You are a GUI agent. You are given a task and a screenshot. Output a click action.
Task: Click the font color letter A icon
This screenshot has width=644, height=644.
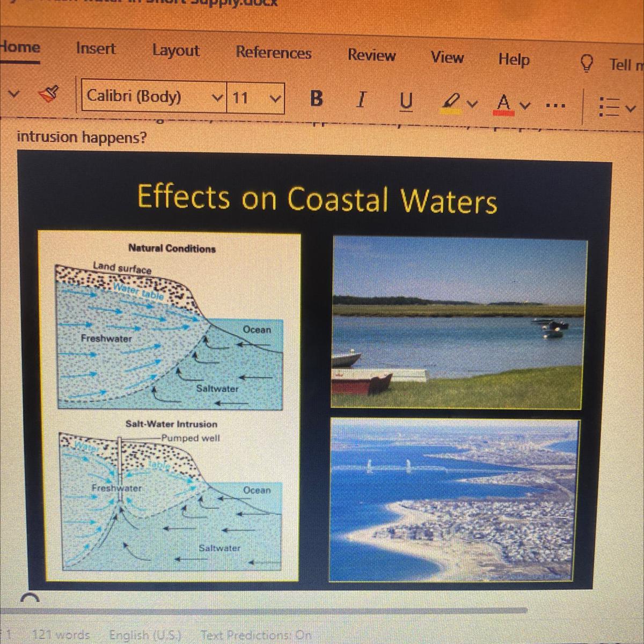(x=503, y=102)
